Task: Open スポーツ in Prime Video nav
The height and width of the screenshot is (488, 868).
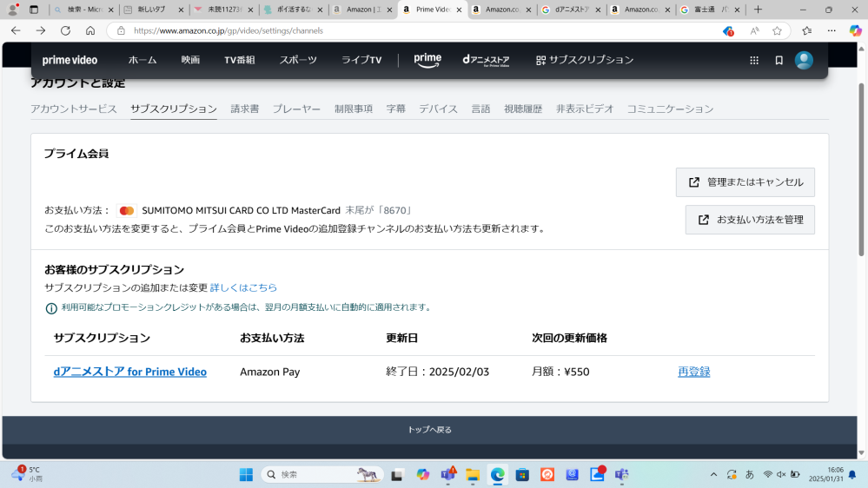Action: (298, 60)
